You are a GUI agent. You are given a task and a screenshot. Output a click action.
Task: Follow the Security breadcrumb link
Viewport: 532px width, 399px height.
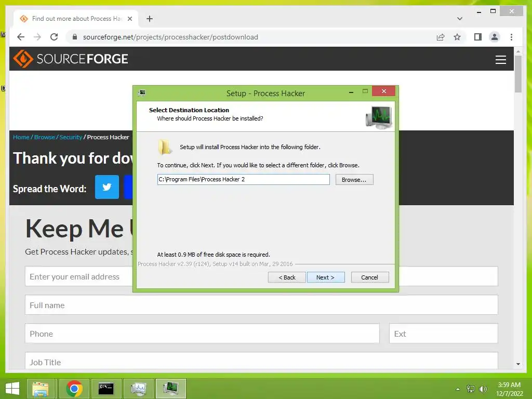pyautogui.click(x=71, y=137)
